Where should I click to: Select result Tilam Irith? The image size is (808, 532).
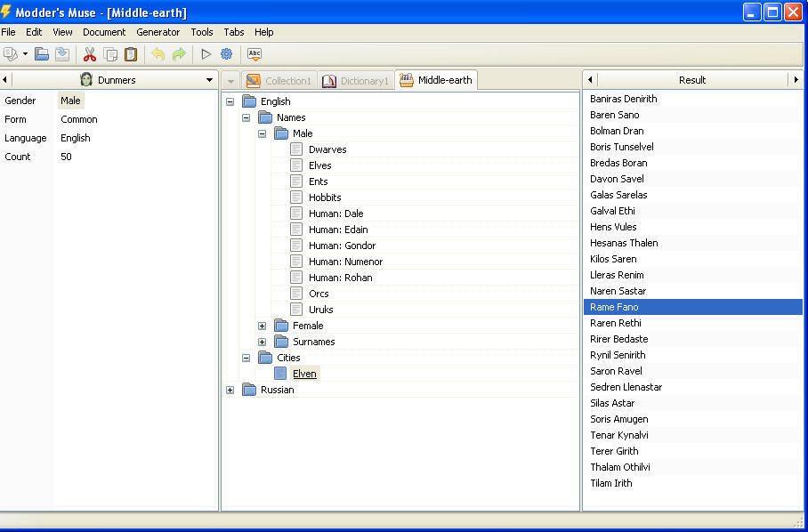point(693,482)
